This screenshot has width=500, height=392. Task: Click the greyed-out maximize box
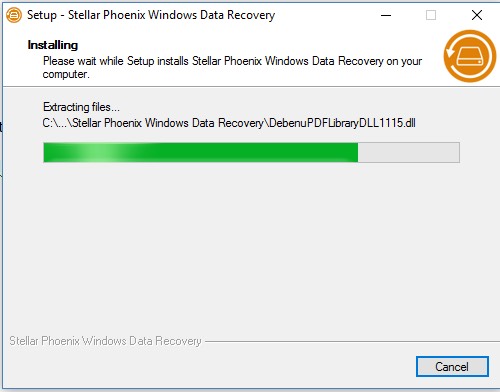[431, 15]
